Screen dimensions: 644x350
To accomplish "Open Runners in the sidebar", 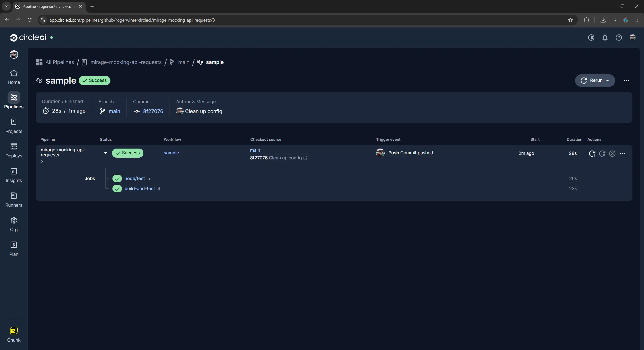I will 14,200.
